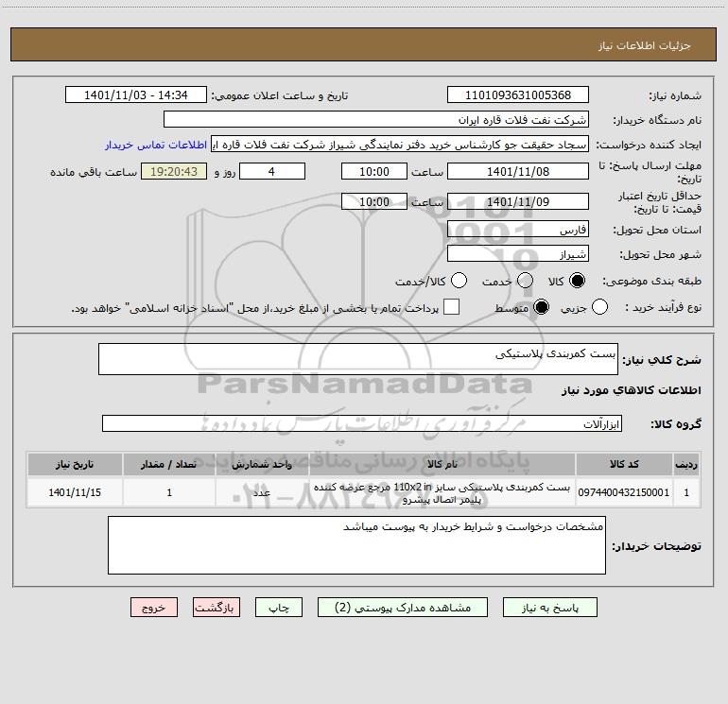The width and height of the screenshot is (728, 704).
Task: Click the جزئیات اطلاعات نیاز header title
Action: pos(645,45)
